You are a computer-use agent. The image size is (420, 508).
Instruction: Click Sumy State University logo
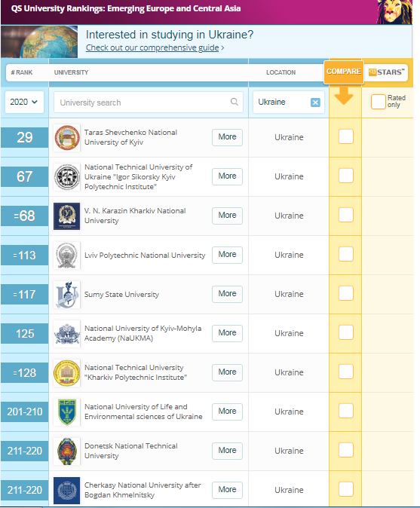(x=67, y=295)
